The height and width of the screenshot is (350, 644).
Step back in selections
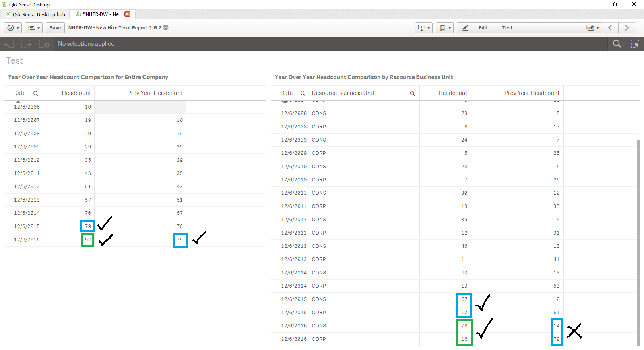click(x=9, y=44)
